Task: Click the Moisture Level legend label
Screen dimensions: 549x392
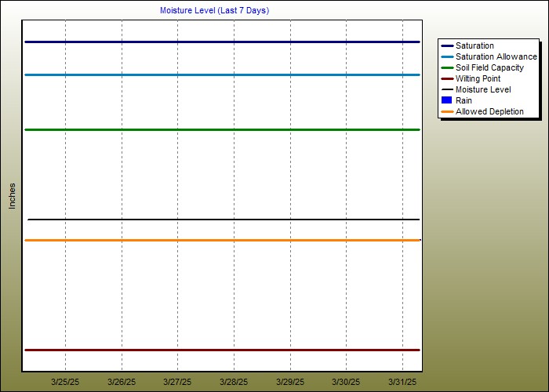Action: click(x=482, y=89)
